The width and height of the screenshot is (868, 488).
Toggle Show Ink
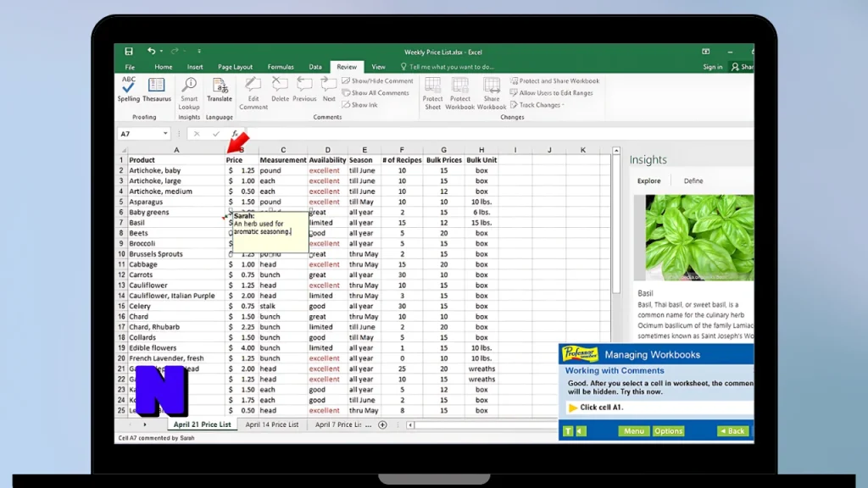click(359, 104)
